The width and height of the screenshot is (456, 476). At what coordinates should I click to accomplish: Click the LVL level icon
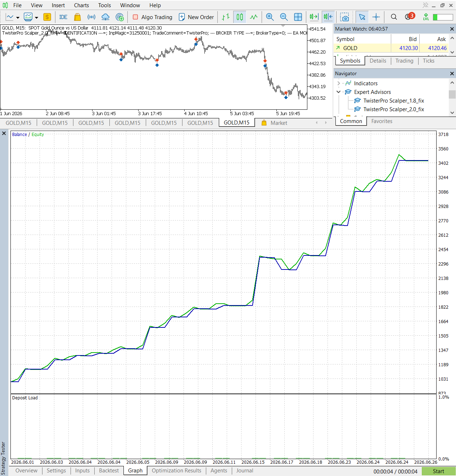pyautogui.click(x=426, y=17)
